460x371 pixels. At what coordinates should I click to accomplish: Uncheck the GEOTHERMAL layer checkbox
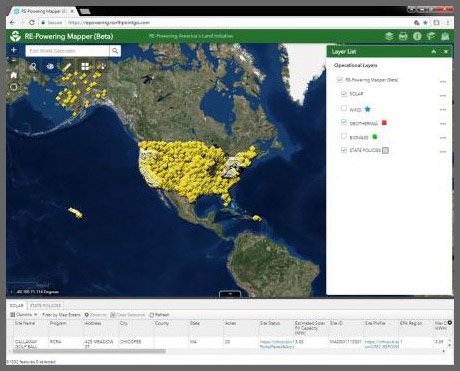pos(344,122)
